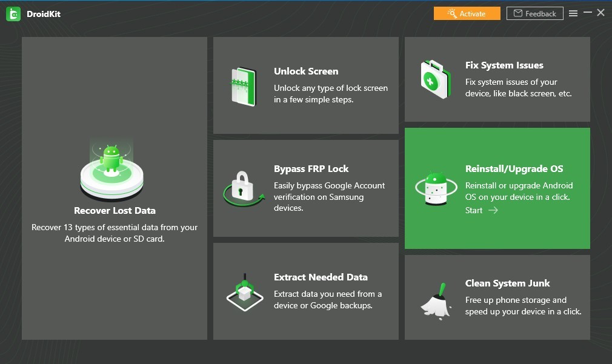
Task: Open the hamburger menu in title bar
Action: pos(573,13)
